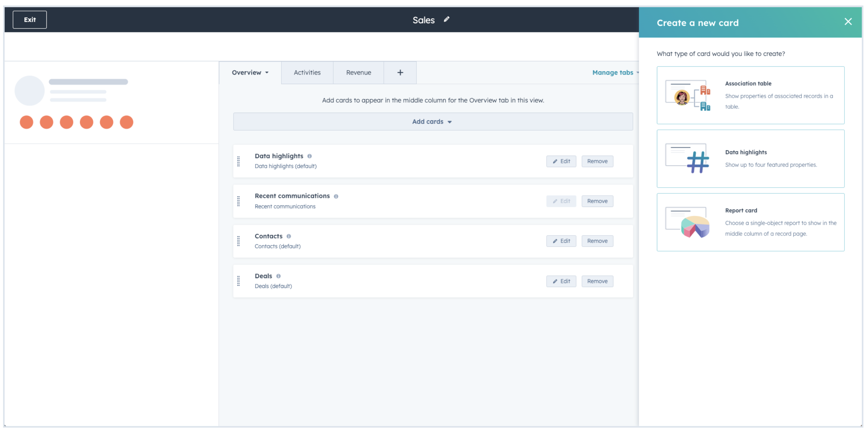Switch to the Revenue tab
868x433 pixels.
point(358,72)
